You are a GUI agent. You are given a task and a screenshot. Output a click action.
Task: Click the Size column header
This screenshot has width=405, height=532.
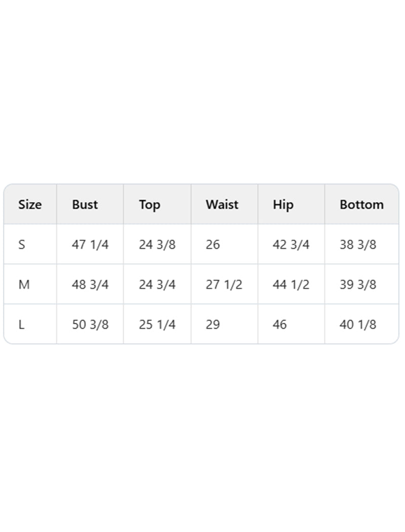pos(30,205)
